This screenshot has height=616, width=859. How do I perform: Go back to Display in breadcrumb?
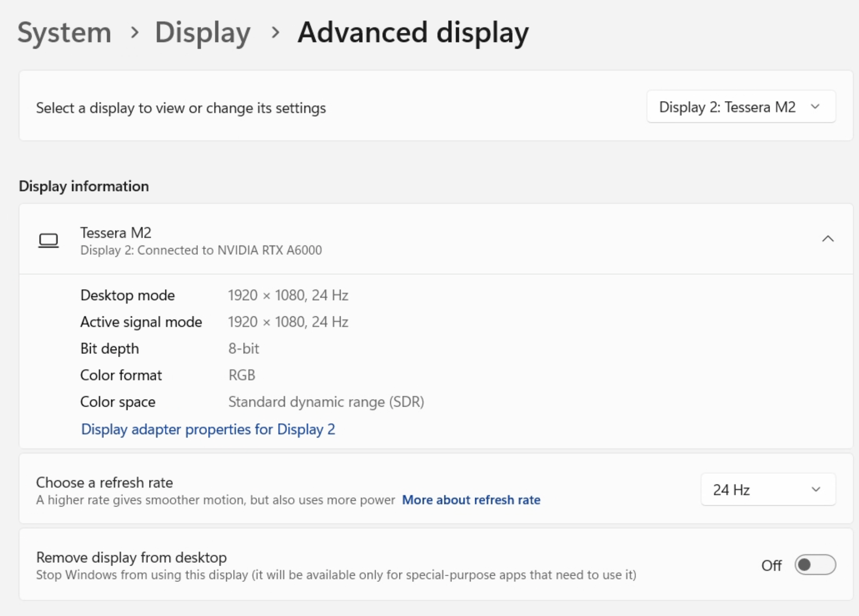(202, 33)
